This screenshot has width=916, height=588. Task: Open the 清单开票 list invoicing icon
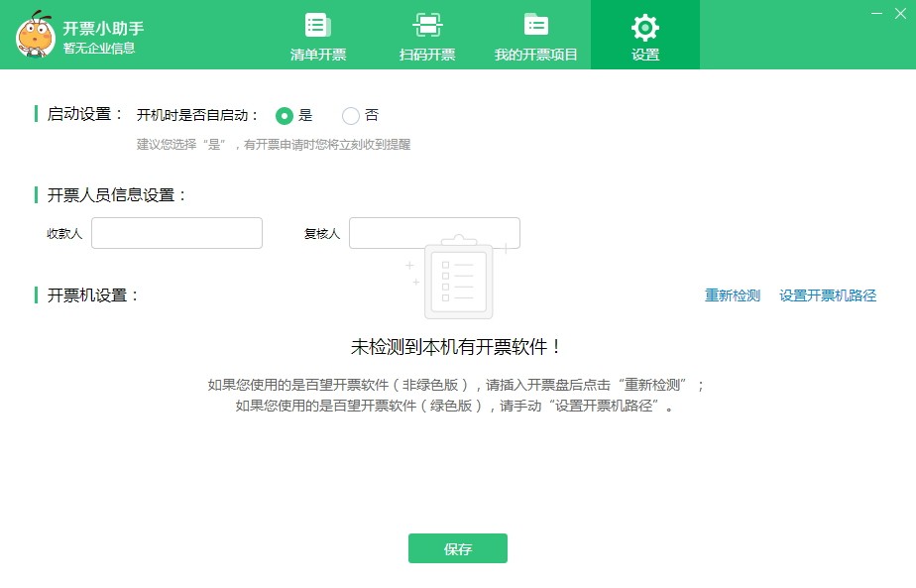(318, 25)
